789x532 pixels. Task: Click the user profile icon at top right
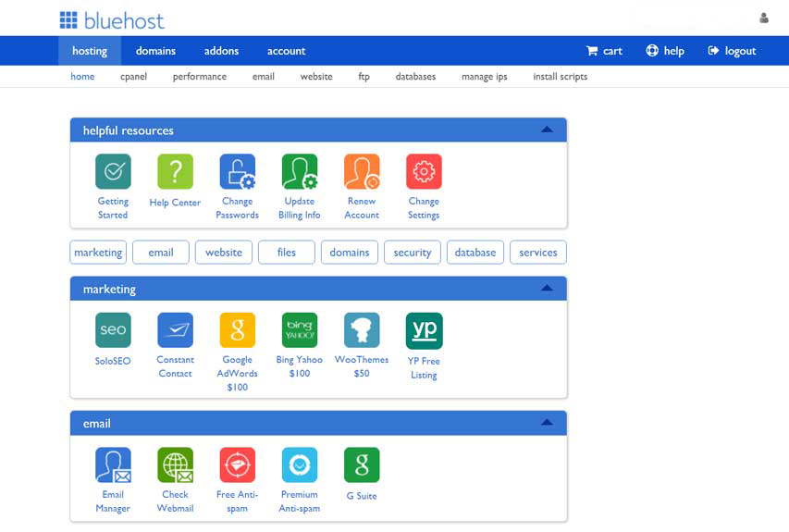[x=763, y=19]
